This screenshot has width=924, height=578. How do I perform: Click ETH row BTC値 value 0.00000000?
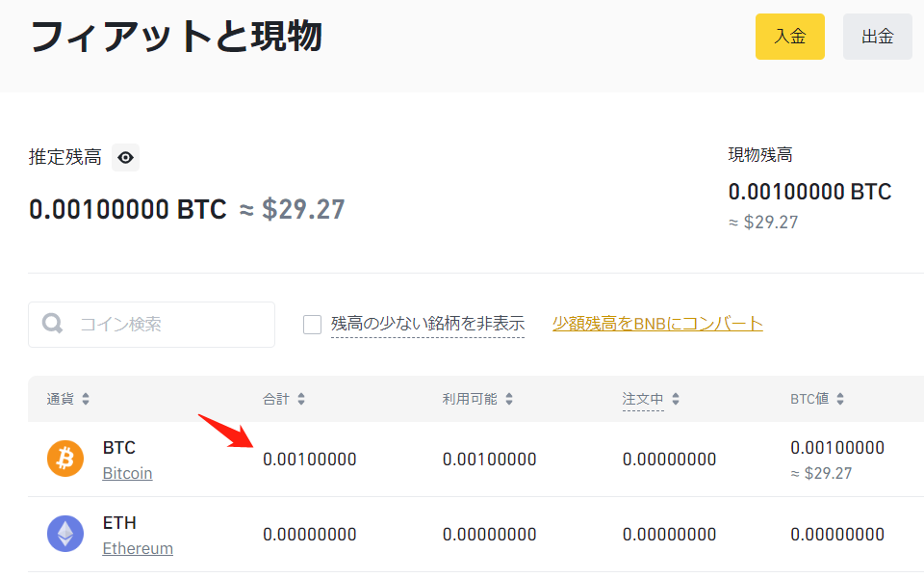[x=837, y=535]
